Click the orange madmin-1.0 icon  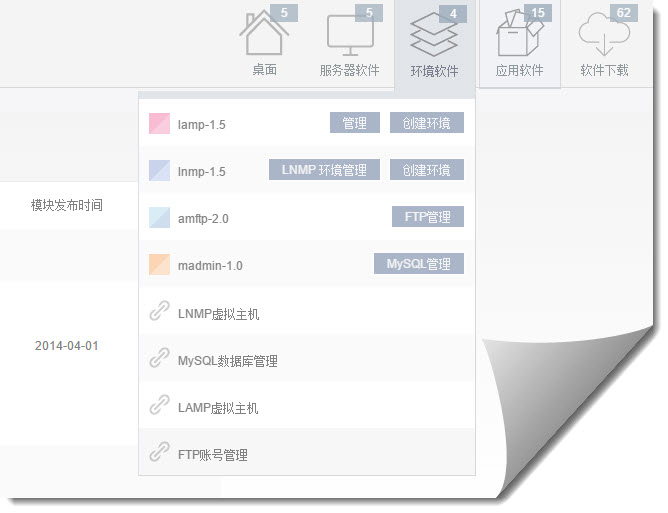(159, 265)
